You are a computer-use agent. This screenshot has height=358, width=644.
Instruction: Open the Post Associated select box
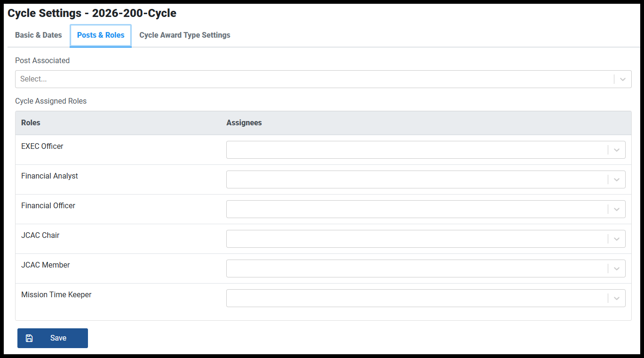tap(323, 79)
